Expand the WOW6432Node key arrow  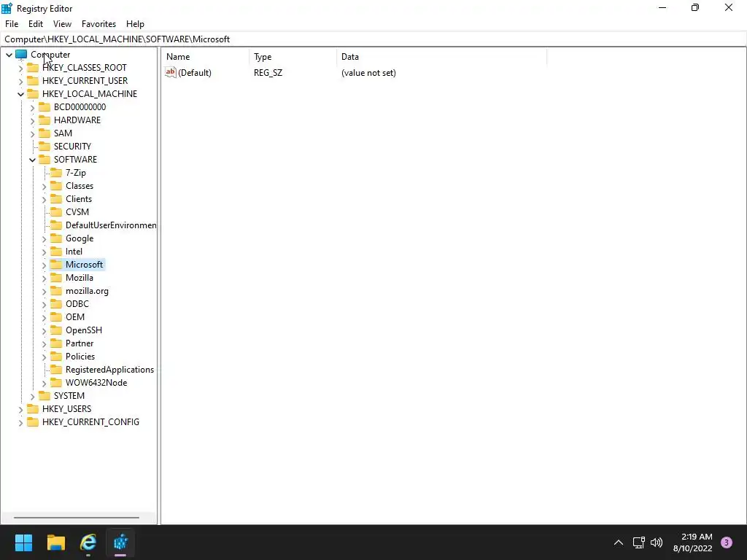pos(44,384)
